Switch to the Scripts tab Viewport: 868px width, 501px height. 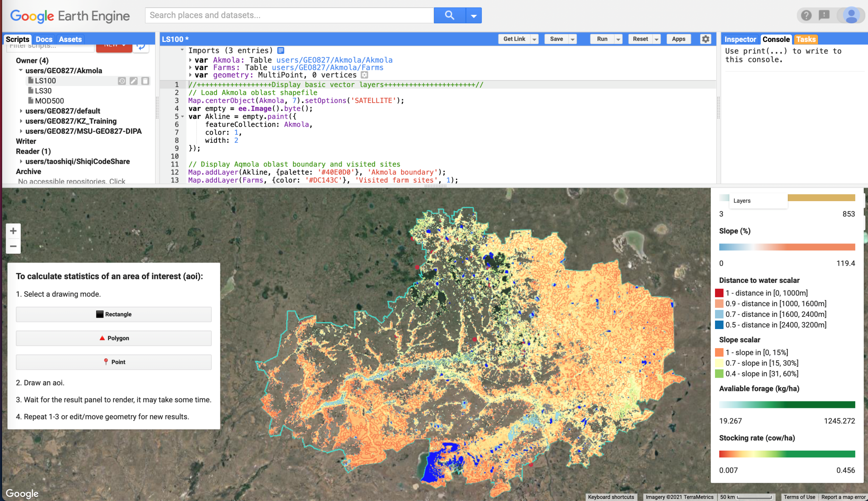pos(17,39)
